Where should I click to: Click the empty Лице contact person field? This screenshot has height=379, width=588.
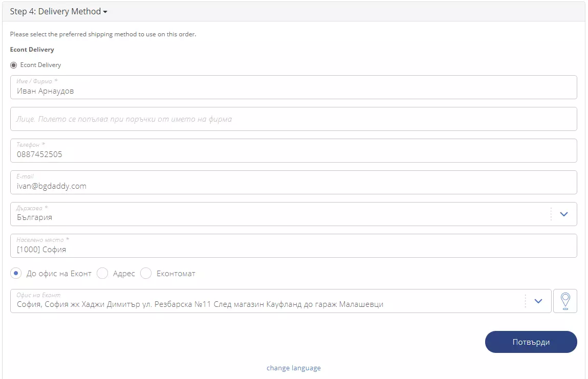coord(293,119)
